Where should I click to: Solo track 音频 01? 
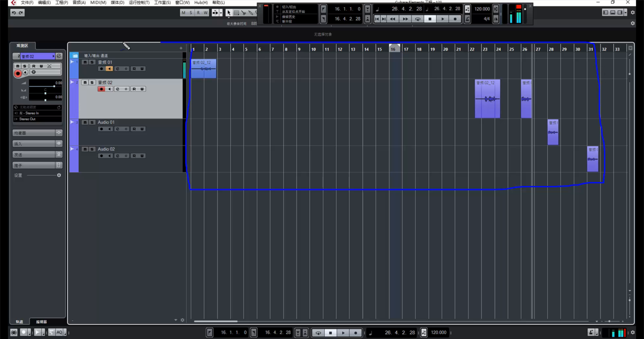[x=92, y=62]
